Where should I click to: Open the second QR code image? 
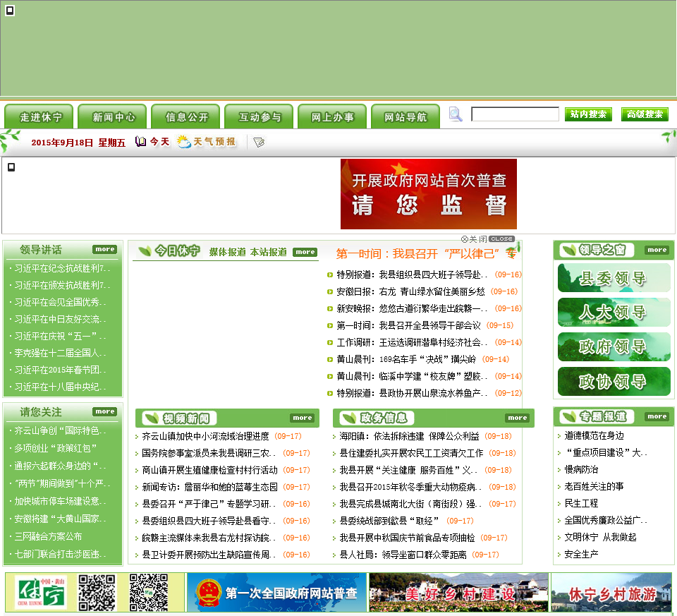point(149,592)
